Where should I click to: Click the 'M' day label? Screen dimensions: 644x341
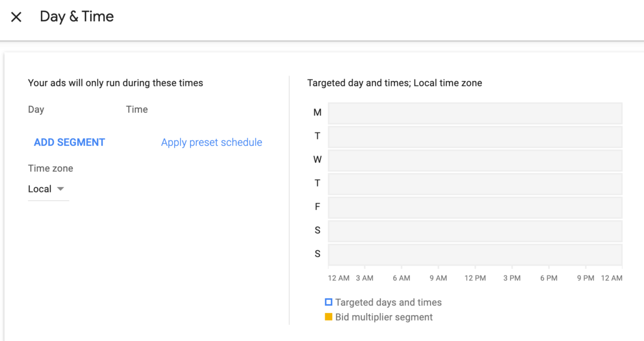tap(317, 113)
